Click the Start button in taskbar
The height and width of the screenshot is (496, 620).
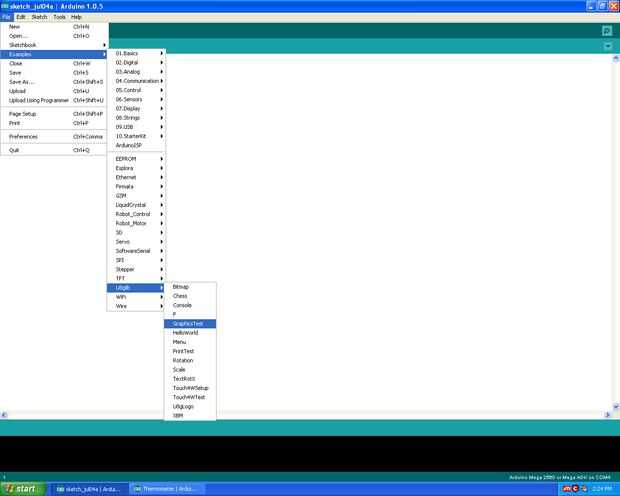23,489
